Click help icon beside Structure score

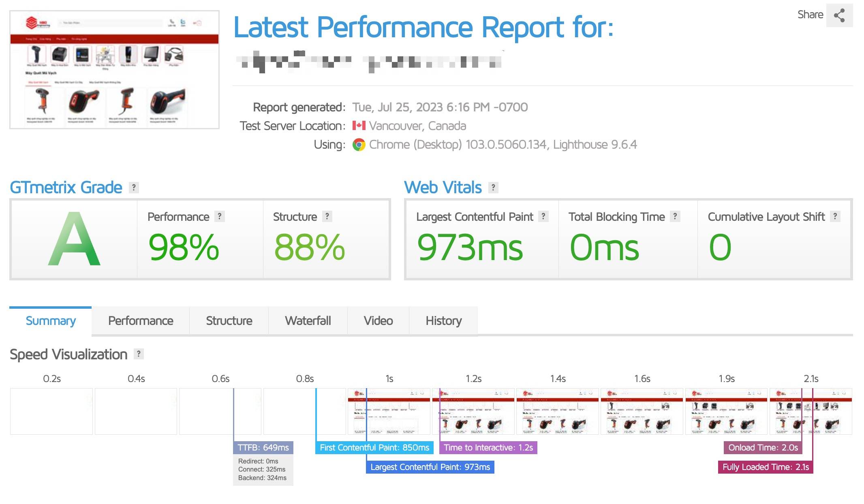click(327, 216)
